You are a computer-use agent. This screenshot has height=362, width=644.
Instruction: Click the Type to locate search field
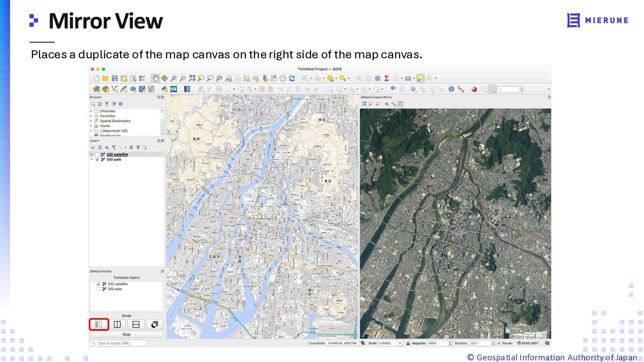[x=118, y=343]
